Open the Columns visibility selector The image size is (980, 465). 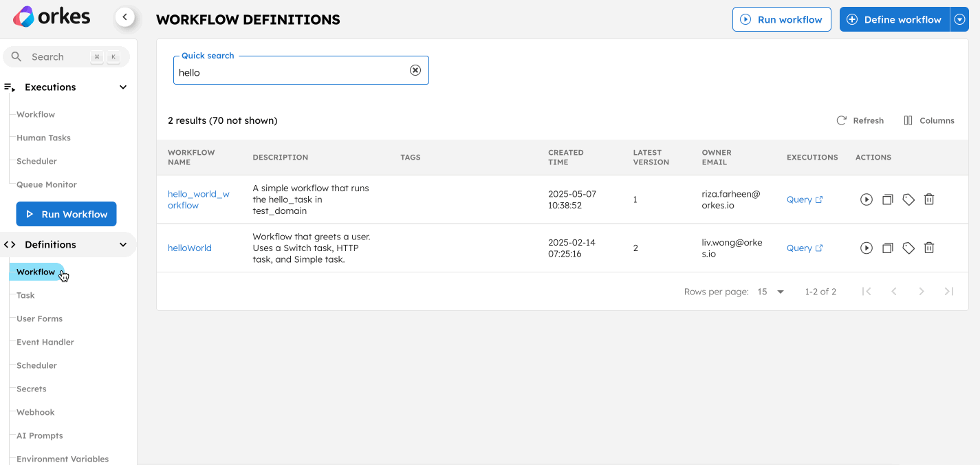click(928, 120)
